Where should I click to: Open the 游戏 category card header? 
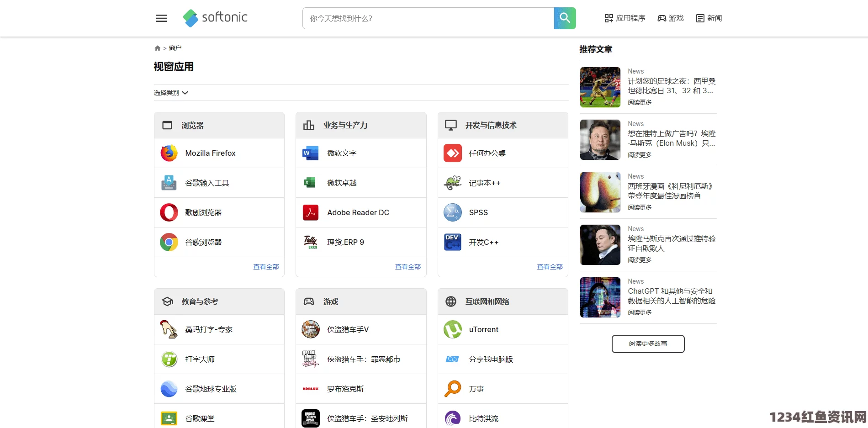pyautogui.click(x=361, y=301)
